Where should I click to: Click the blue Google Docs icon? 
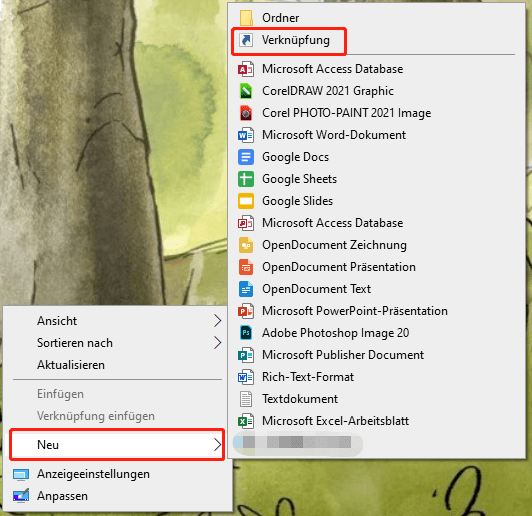246,157
